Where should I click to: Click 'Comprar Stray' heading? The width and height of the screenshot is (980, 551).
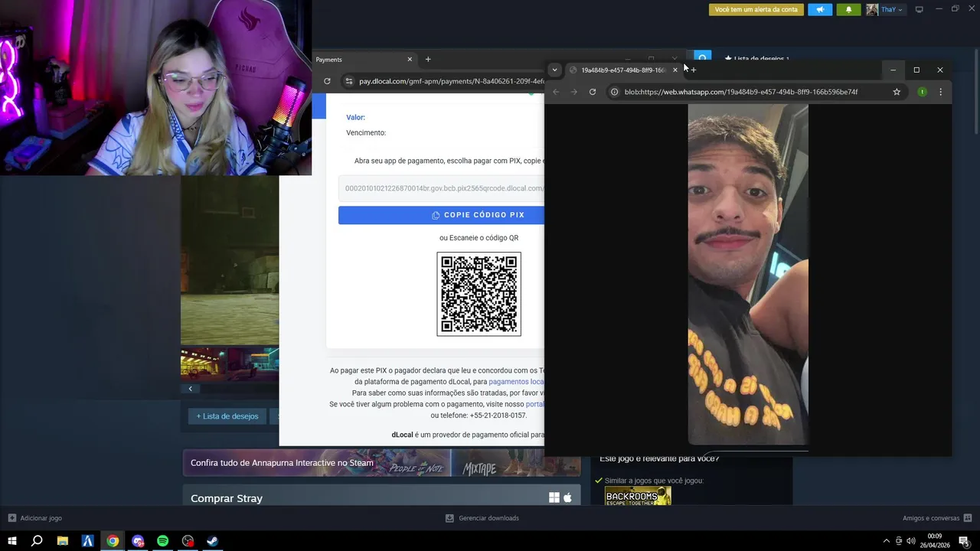click(227, 498)
